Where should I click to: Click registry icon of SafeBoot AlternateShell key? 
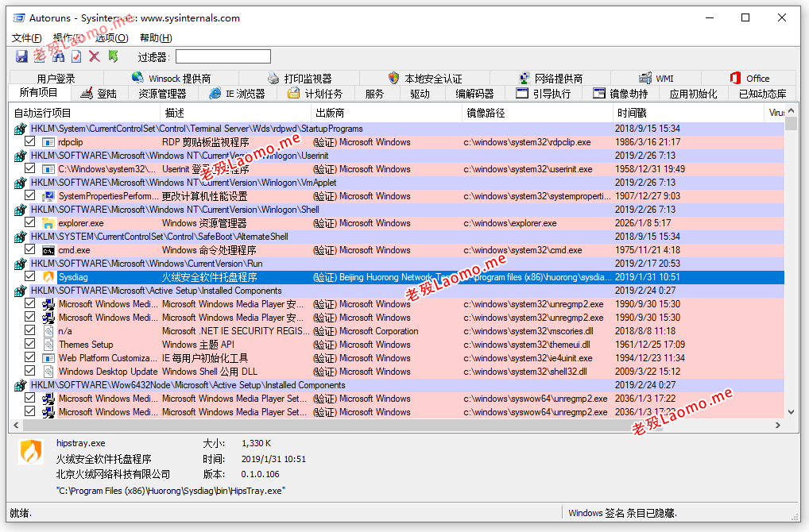coord(20,237)
